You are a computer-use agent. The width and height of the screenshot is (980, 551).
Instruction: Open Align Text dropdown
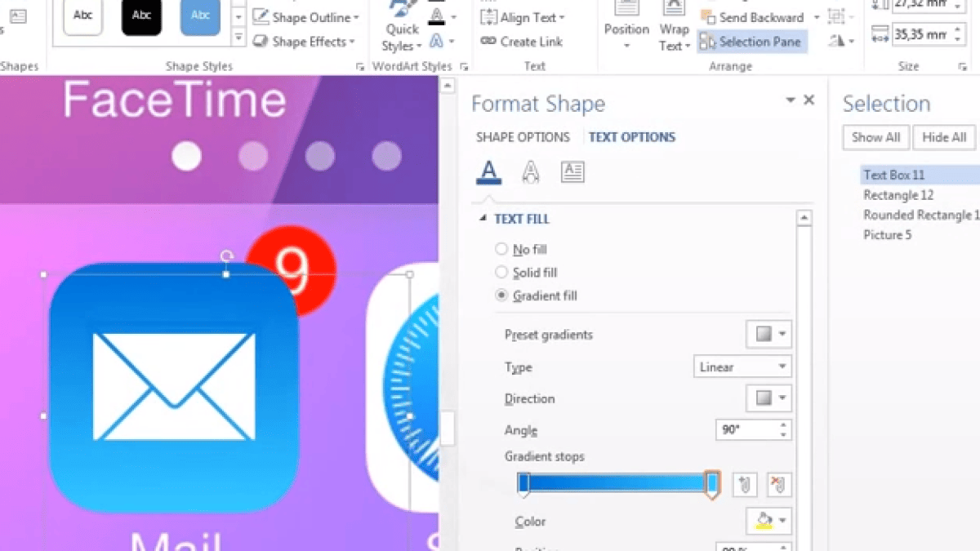tap(523, 17)
